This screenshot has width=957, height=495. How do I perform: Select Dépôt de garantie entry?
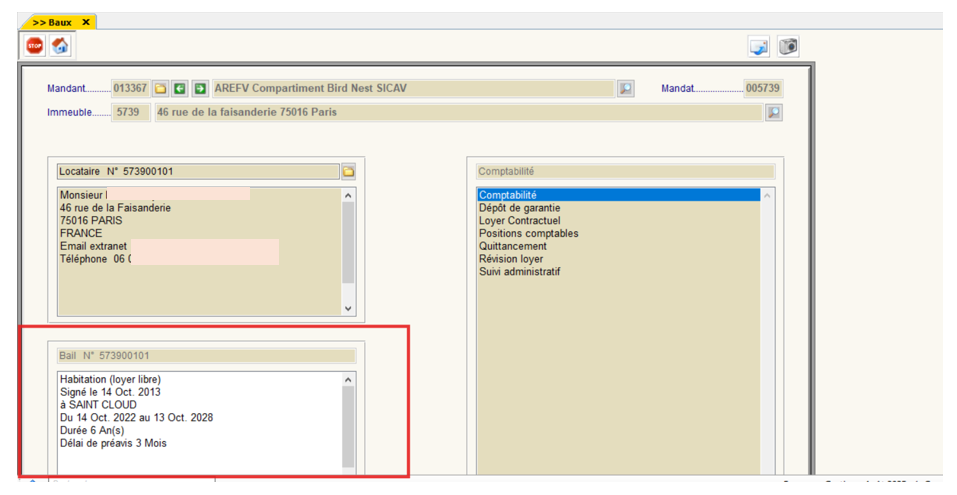click(x=520, y=208)
